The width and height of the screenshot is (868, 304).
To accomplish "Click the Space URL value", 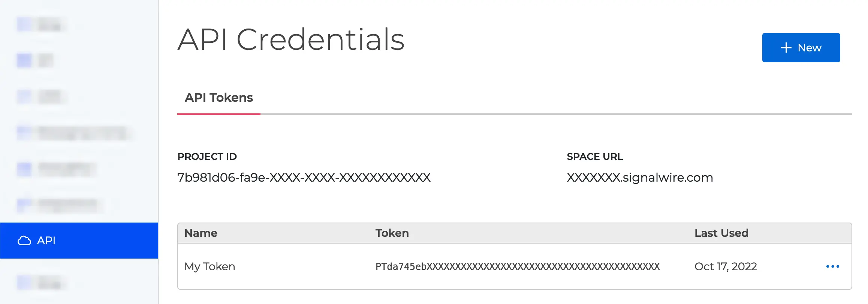I will (x=640, y=178).
